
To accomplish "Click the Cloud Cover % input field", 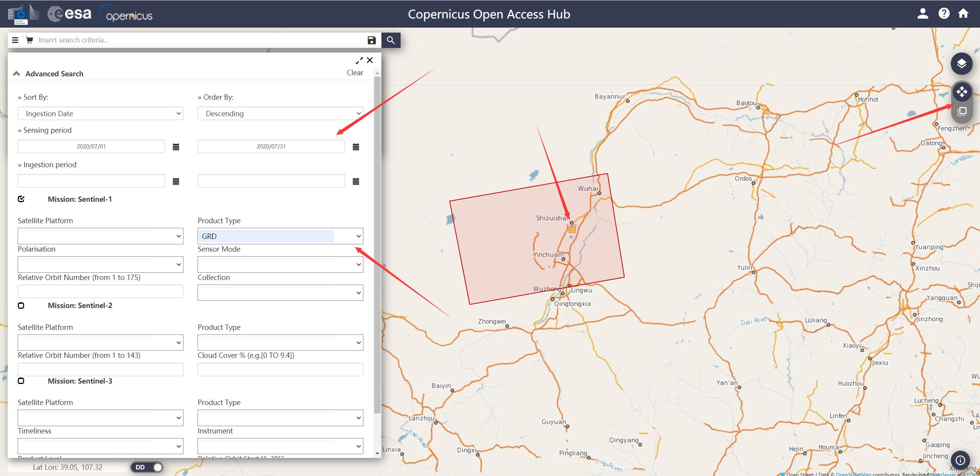I will pos(280,369).
